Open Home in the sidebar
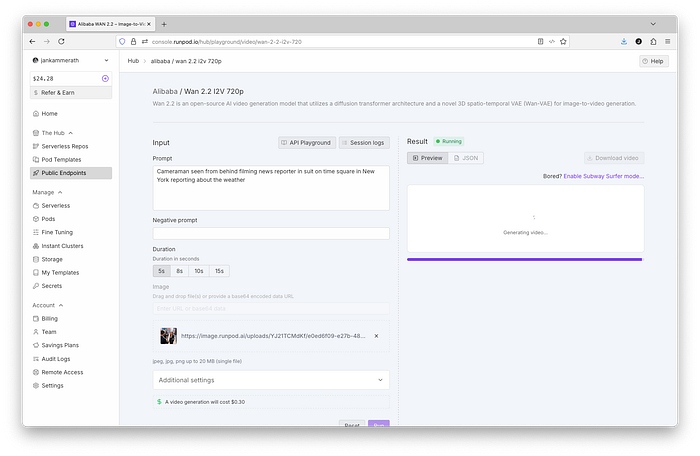 49,114
